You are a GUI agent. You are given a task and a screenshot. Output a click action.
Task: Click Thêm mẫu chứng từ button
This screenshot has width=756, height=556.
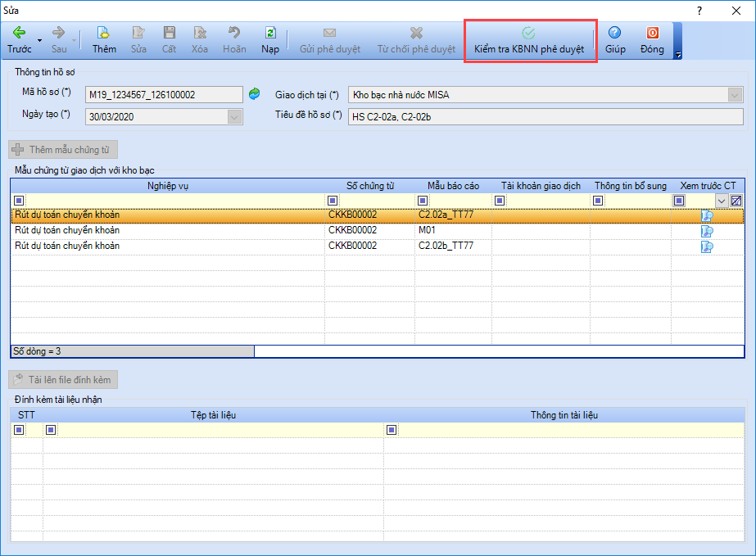(x=63, y=150)
